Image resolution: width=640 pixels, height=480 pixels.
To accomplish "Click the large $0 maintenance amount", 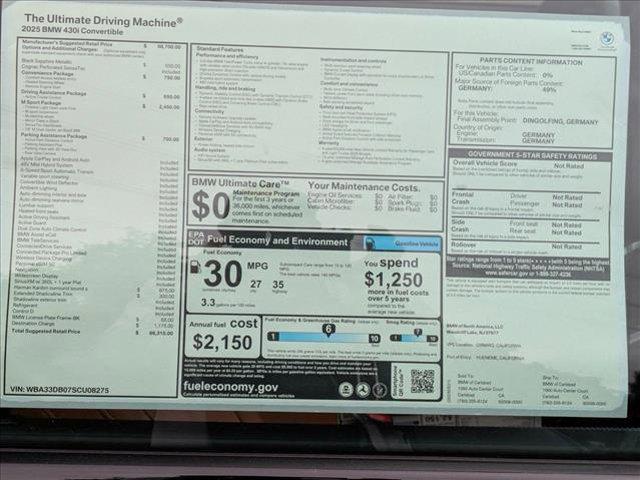I will pyautogui.click(x=211, y=206).
